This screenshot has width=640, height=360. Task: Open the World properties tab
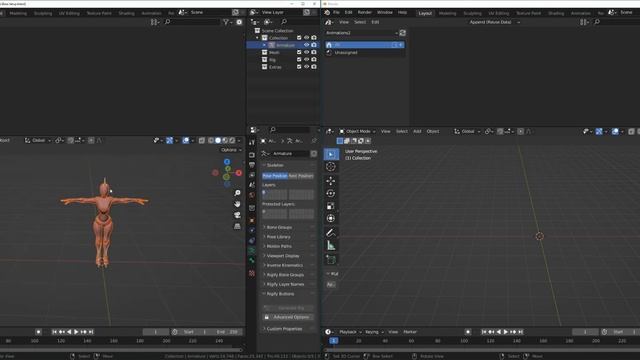pyautogui.click(x=252, y=195)
